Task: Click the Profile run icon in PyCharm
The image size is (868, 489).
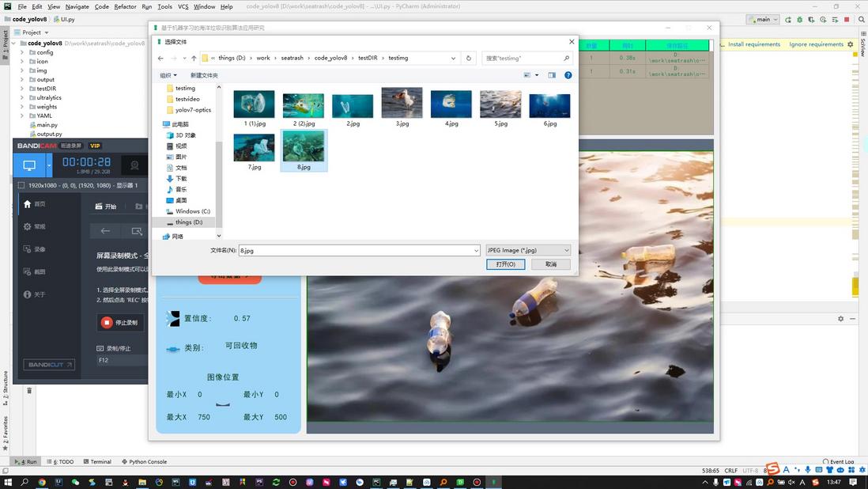Action: coord(823,19)
